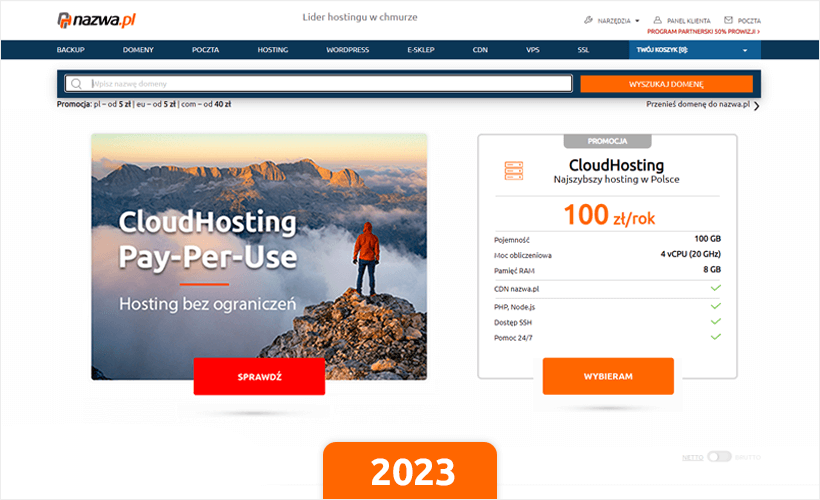This screenshot has height=500, width=820.
Task: Click the "Moc obliczeniowa" row label
Action: tap(523, 256)
